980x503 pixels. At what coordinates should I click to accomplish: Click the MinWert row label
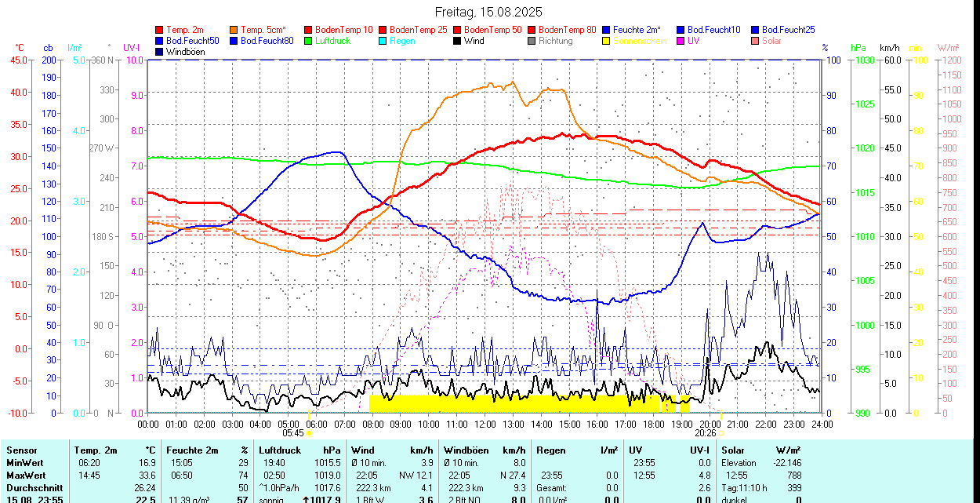click(26, 463)
